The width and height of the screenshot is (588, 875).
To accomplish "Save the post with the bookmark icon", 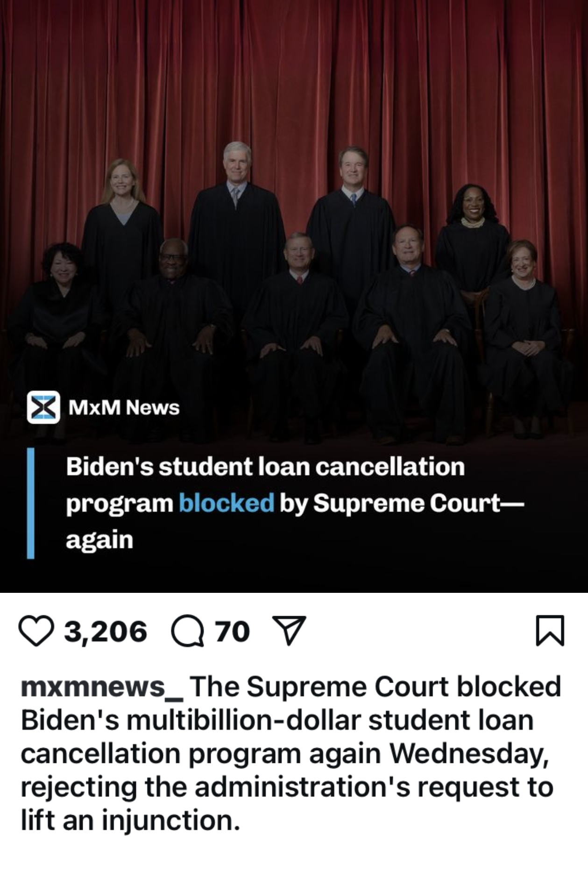I will point(550,631).
